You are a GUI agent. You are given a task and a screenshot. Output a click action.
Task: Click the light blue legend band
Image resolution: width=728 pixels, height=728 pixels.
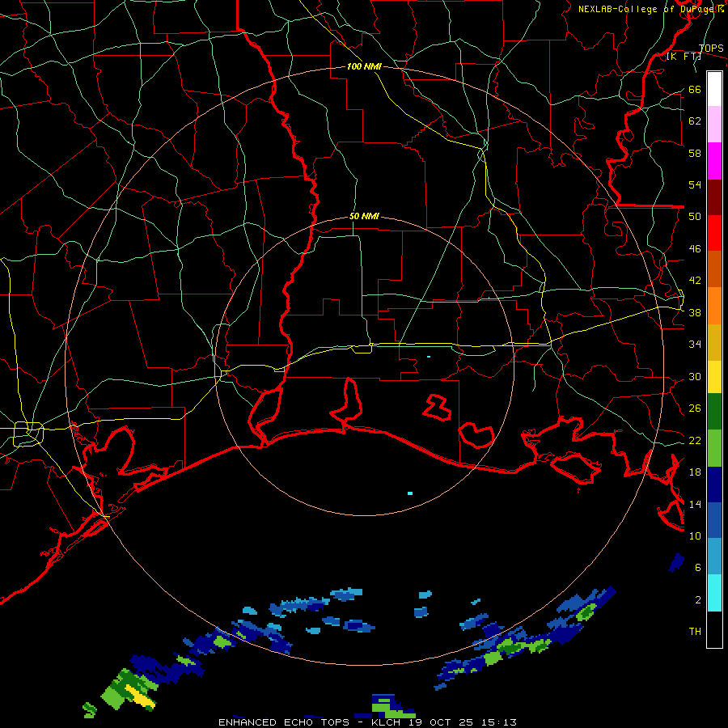(714, 557)
